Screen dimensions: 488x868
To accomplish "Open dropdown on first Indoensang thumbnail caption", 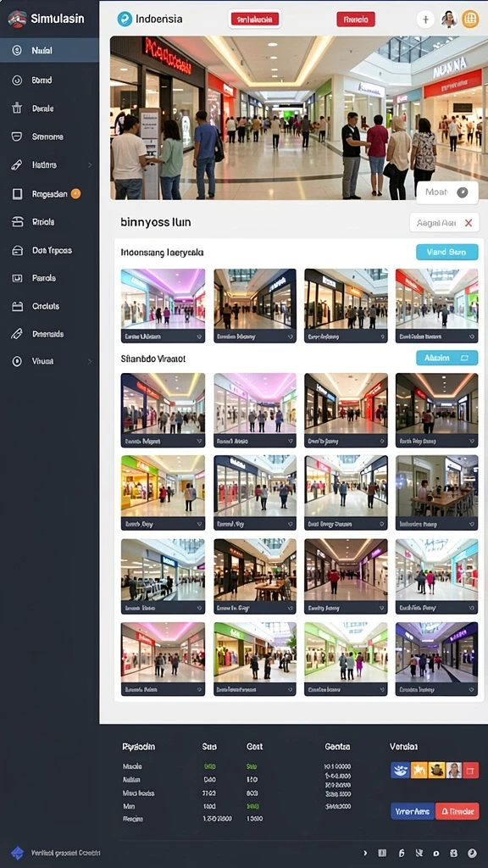I will coord(198,337).
